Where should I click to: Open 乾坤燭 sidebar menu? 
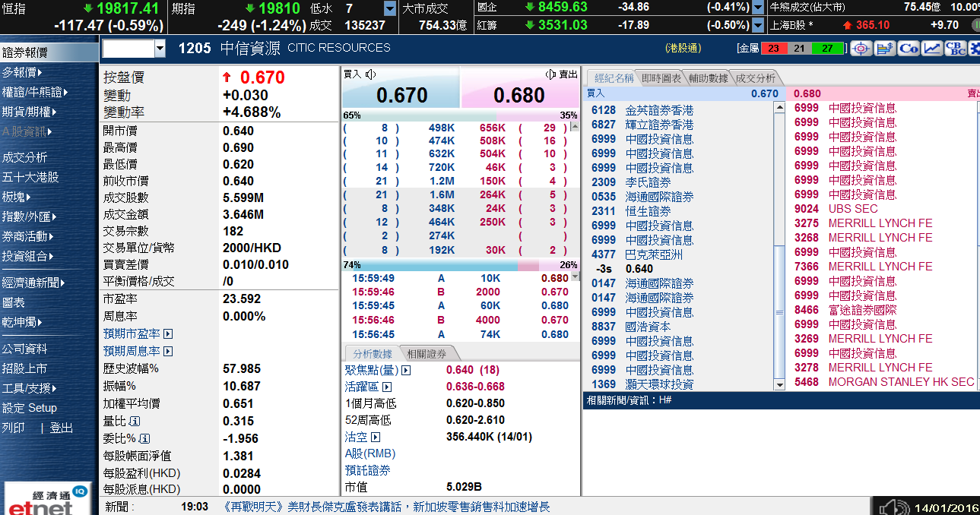21,322
